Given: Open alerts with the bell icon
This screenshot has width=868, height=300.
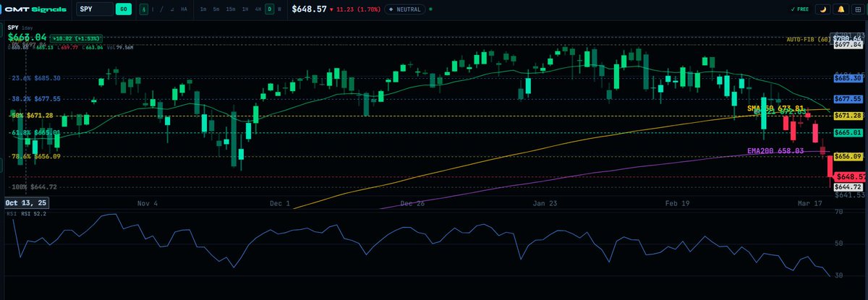Looking at the screenshot, I should click(841, 9).
